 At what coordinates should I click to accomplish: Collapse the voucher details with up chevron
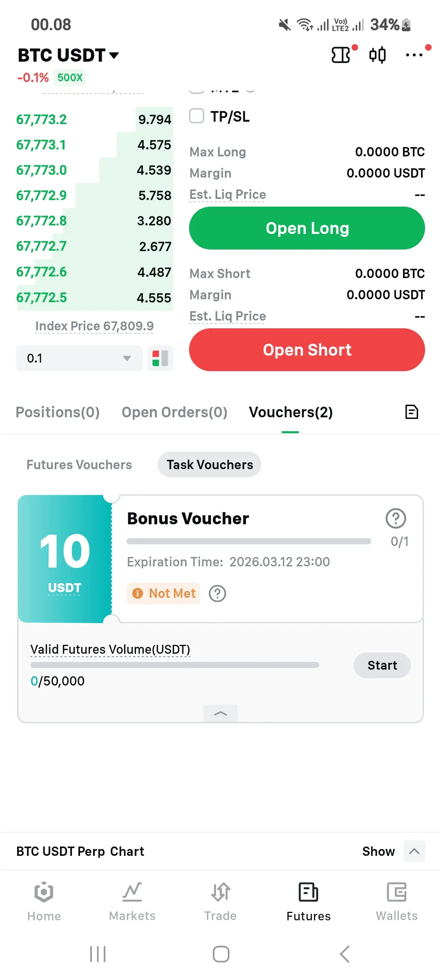tap(220, 713)
